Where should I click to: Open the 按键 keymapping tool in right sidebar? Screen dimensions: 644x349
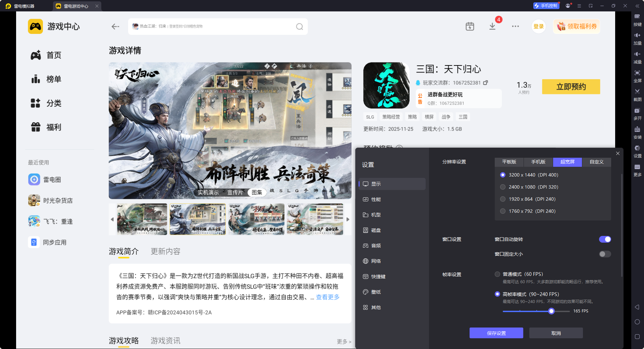pos(637,19)
